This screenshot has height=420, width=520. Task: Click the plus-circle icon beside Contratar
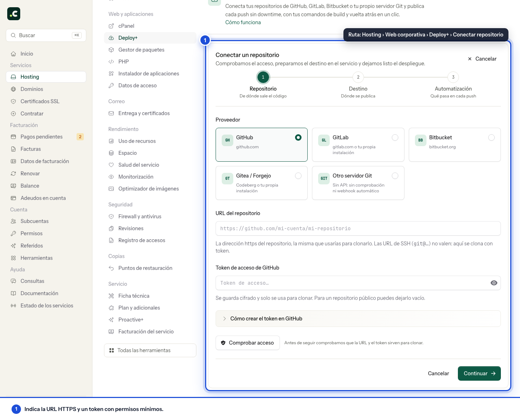[13, 114]
